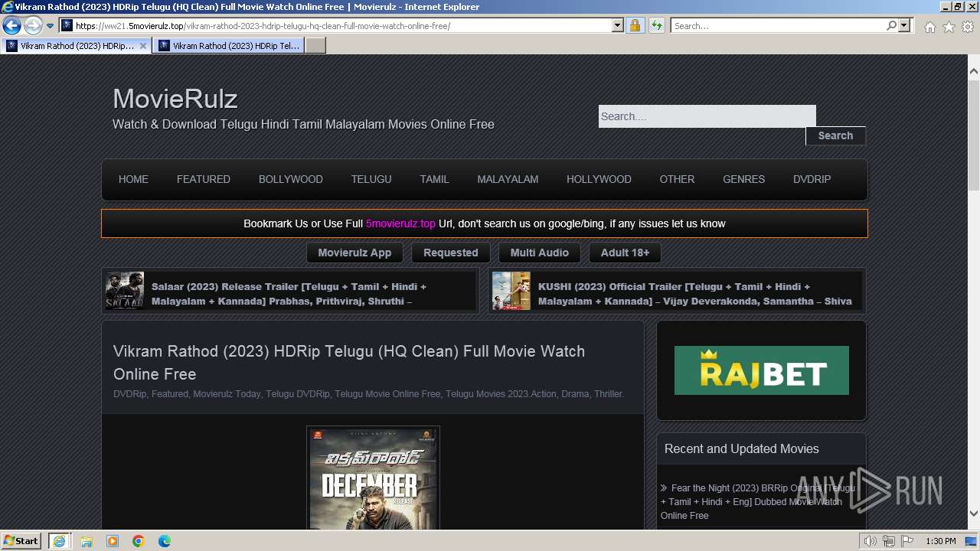
Task: Click the address bar URL field
Action: click(x=342, y=26)
